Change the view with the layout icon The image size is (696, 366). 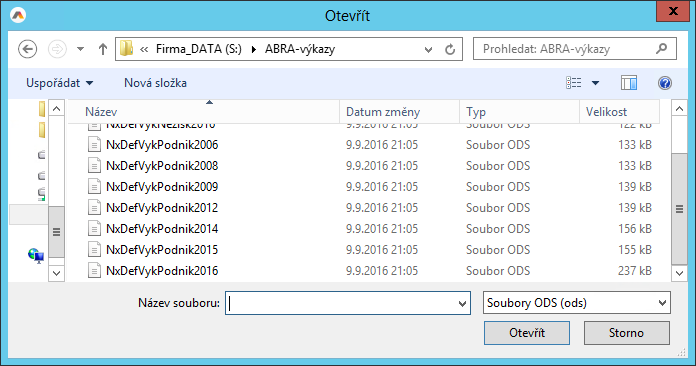click(573, 83)
